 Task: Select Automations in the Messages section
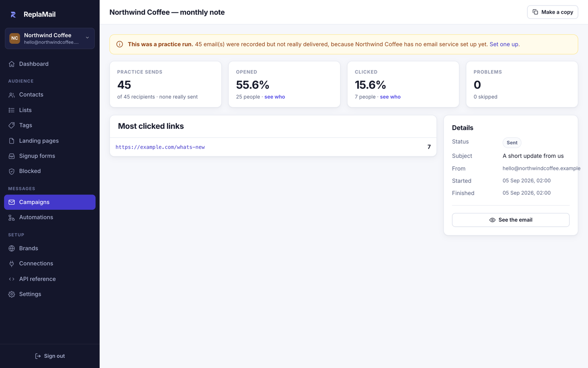50,217
